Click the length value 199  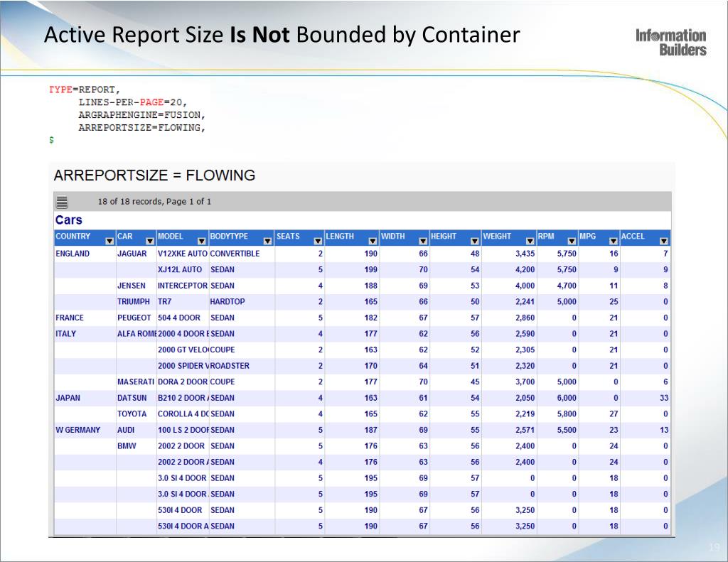370,269
